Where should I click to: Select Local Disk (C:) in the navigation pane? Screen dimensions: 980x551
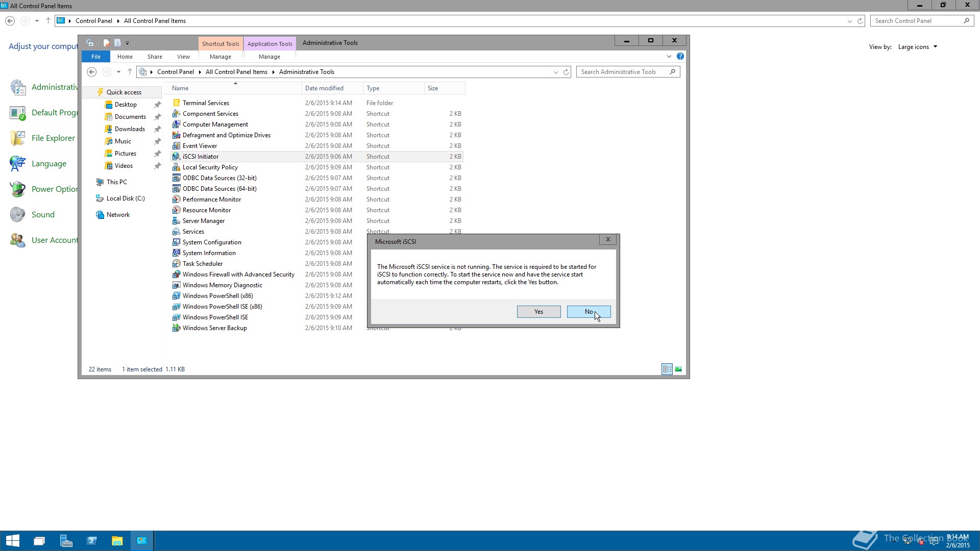[126, 198]
